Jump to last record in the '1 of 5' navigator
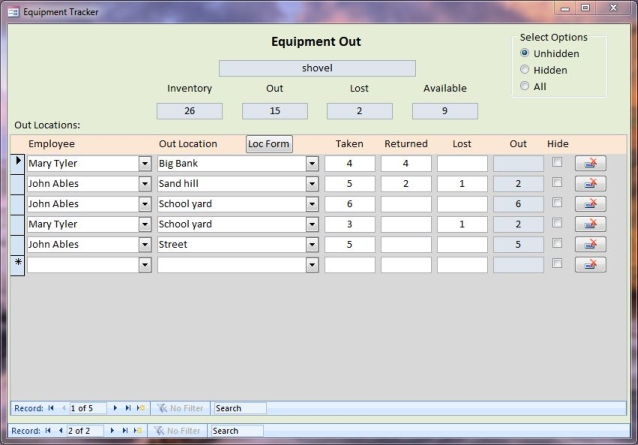638x445 pixels. pos(128,408)
